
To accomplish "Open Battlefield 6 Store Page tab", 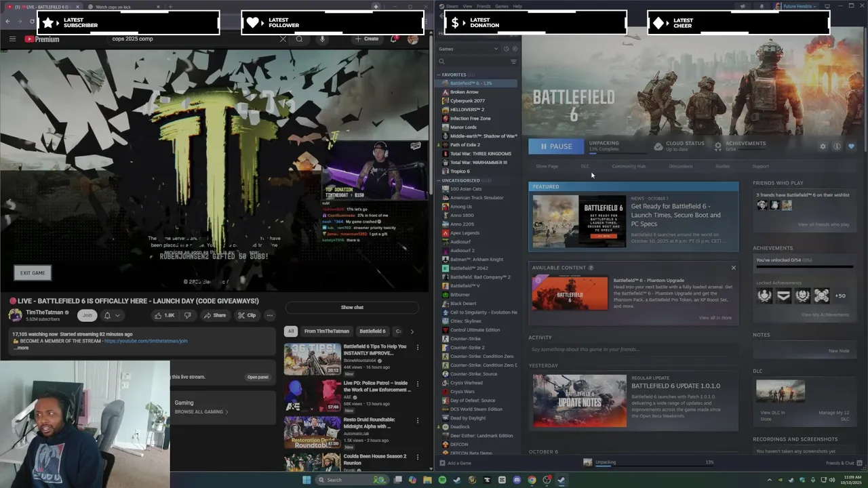I will [x=547, y=166].
